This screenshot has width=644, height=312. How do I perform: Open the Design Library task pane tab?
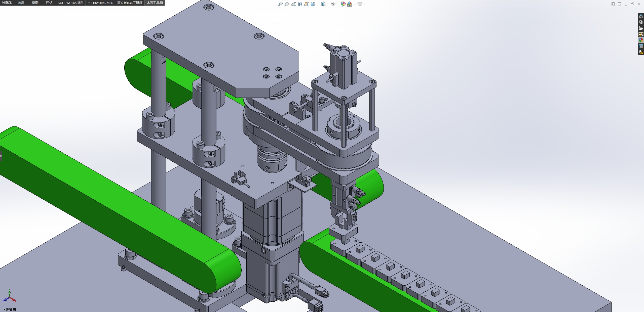point(641,22)
